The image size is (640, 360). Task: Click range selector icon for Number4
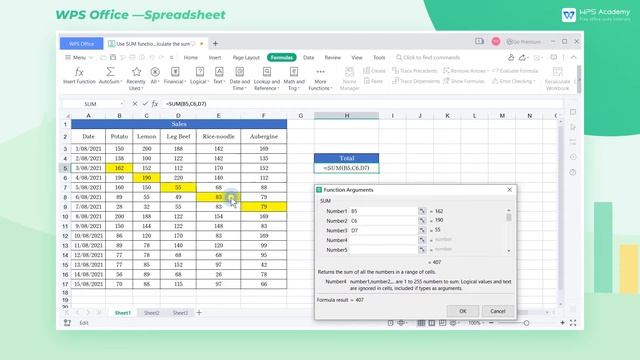422,240
